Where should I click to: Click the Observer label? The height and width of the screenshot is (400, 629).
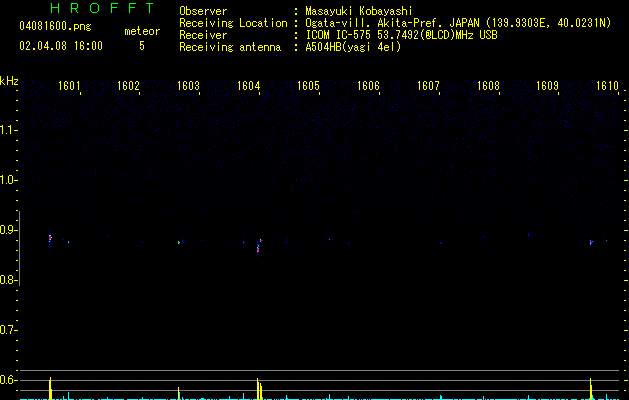[203, 11]
